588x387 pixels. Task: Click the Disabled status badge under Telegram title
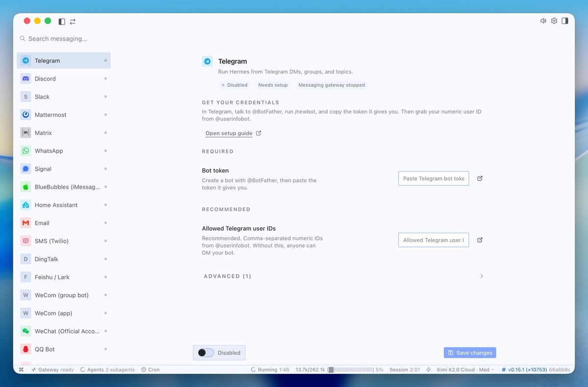(235, 85)
